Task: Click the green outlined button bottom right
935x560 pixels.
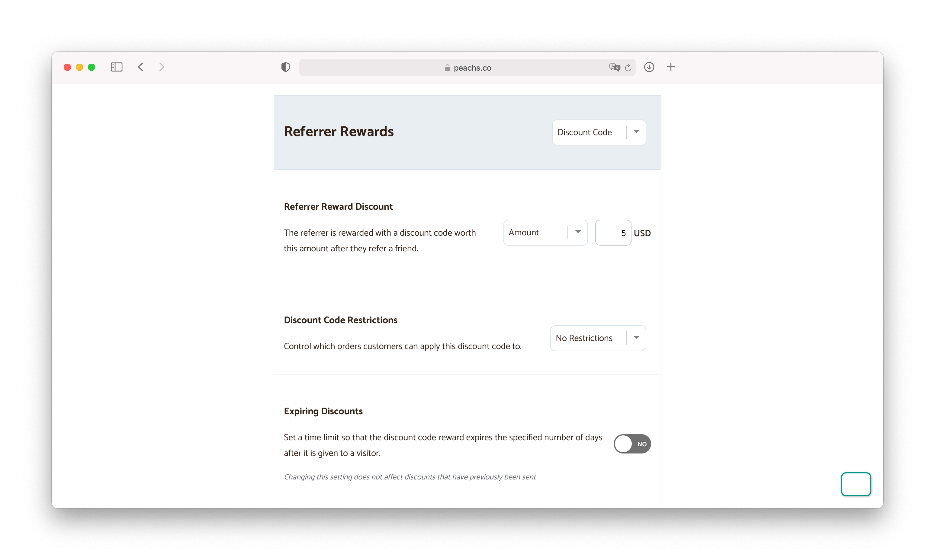Action: click(x=856, y=484)
